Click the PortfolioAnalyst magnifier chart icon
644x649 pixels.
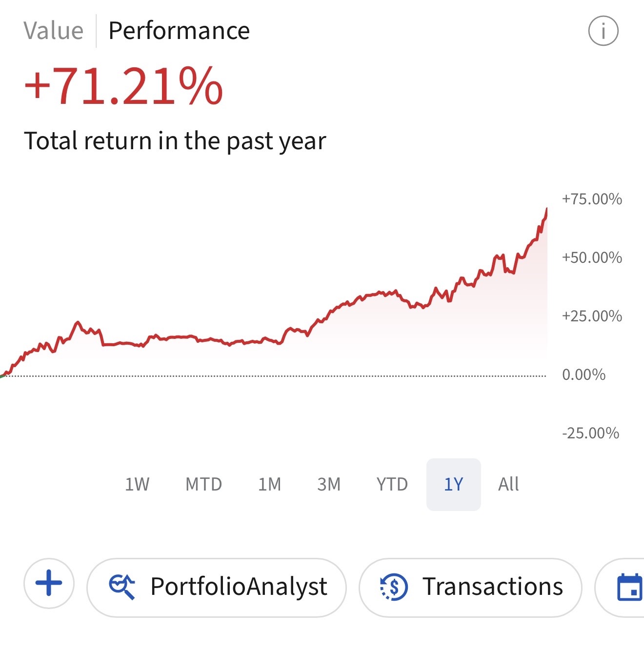pyautogui.click(x=122, y=586)
